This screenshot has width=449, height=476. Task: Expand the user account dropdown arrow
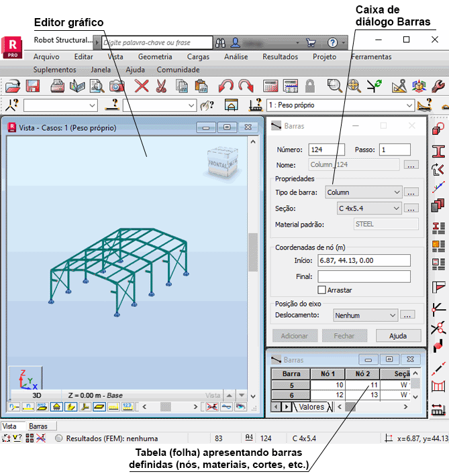[x=297, y=43]
